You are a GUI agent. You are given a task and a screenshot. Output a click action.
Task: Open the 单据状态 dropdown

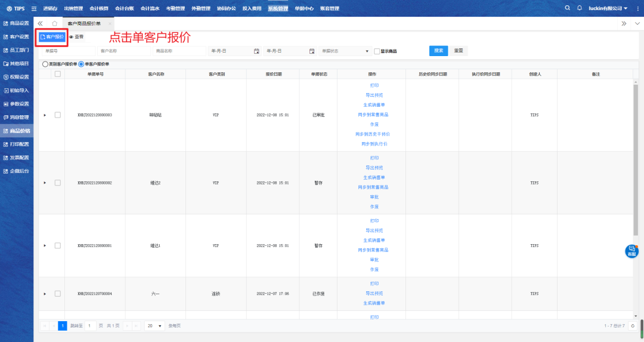tap(346, 51)
